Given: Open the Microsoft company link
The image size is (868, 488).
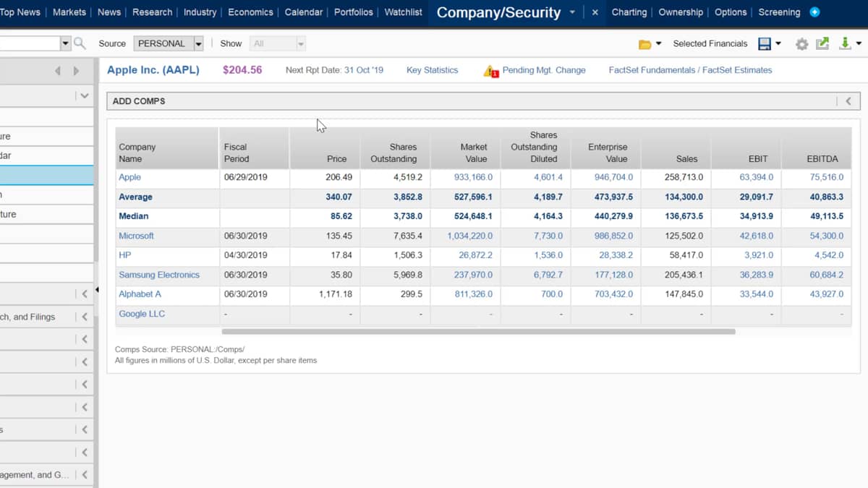Looking at the screenshot, I should pyautogui.click(x=136, y=236).
